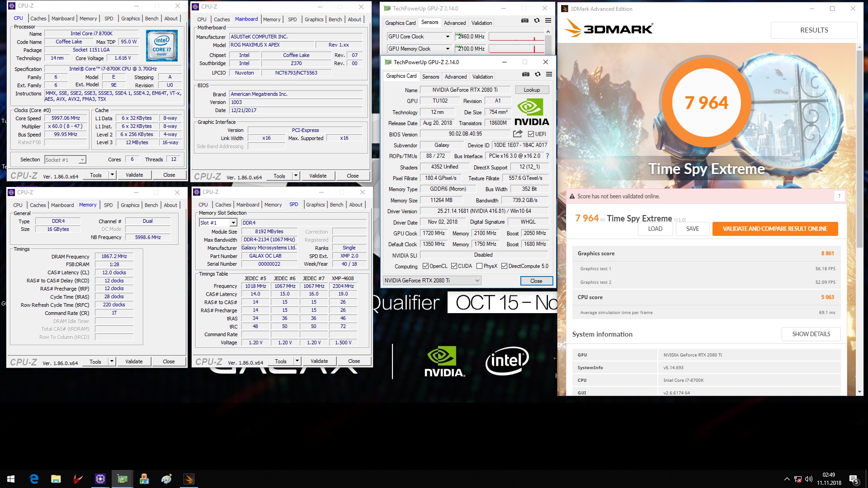Click the paint palette icon on the taskbar
The width and height of the screenshot is (868, 488).
pyautogui.click(x=167, y=479)
